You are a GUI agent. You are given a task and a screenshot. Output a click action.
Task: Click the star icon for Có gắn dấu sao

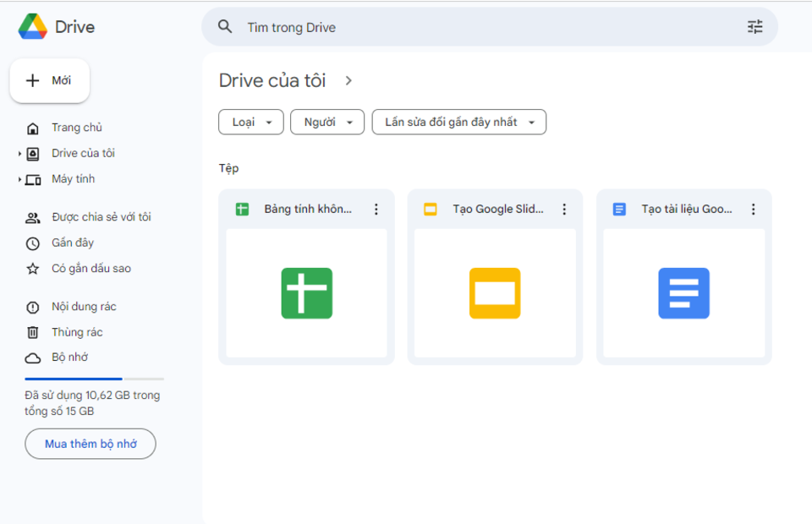click(x=33, y=269)
